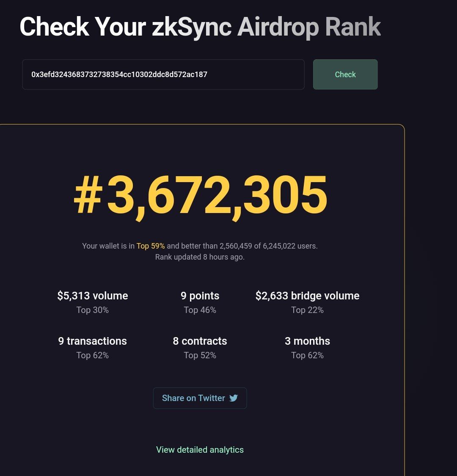Click the $5,313 volume stat
Screen dimensions: 457x476
(93, 296)
